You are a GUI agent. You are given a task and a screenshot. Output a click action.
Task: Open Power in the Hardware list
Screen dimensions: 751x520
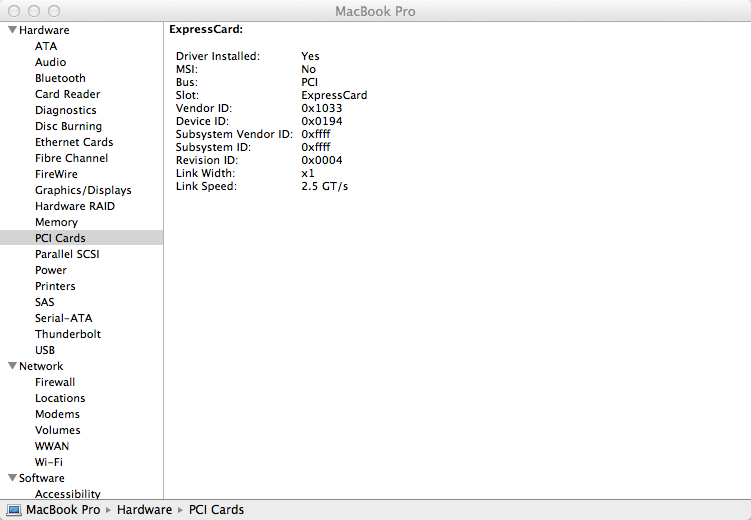tap(51, 270)
